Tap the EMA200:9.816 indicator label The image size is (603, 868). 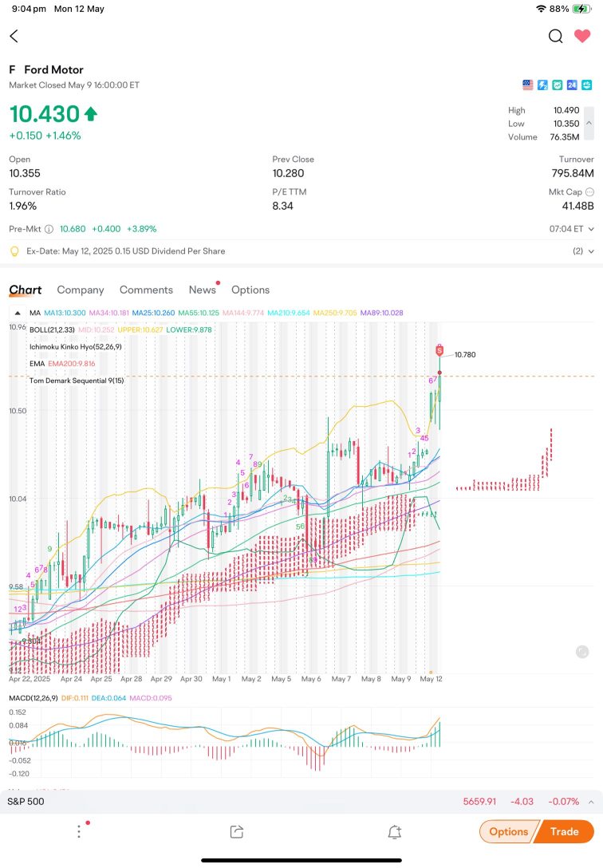click(71, 364)
